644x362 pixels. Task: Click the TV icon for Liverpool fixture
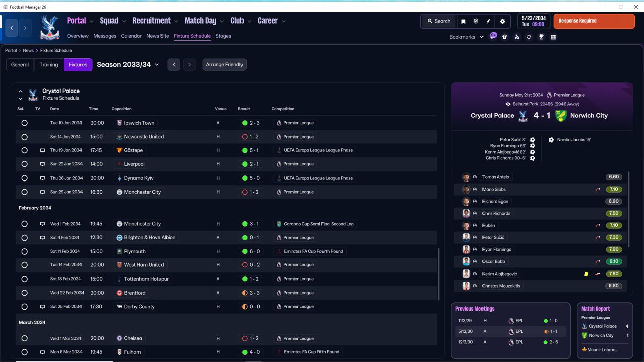click(x=43, y=164)
